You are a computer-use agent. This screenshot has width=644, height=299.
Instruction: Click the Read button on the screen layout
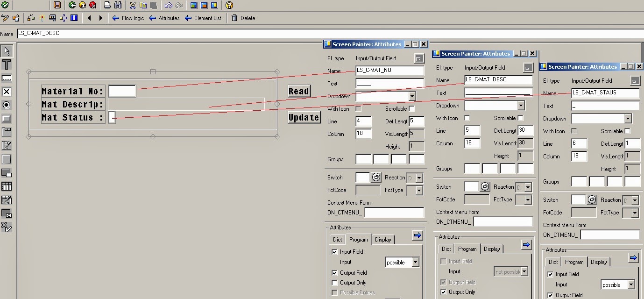tap(298, 92)
